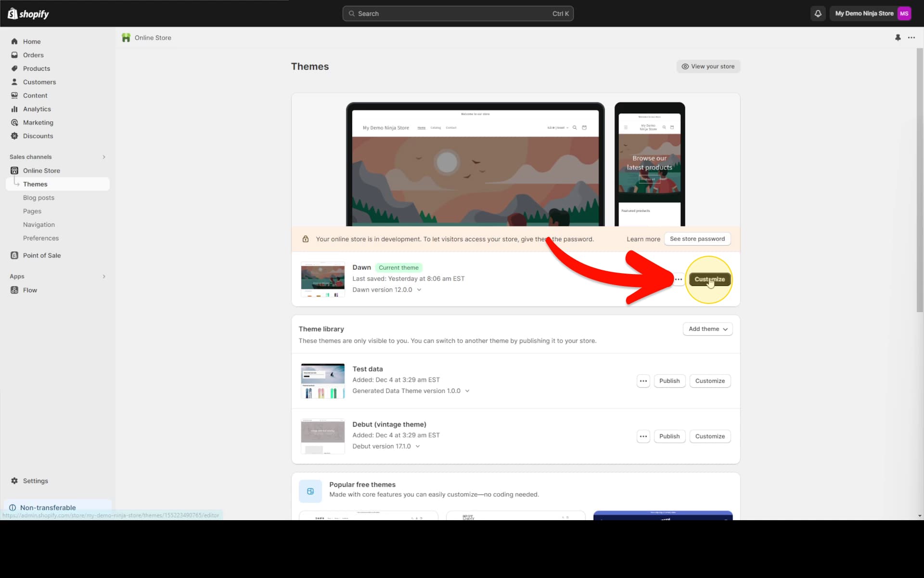Publish the Debut vintage theme

669,436
